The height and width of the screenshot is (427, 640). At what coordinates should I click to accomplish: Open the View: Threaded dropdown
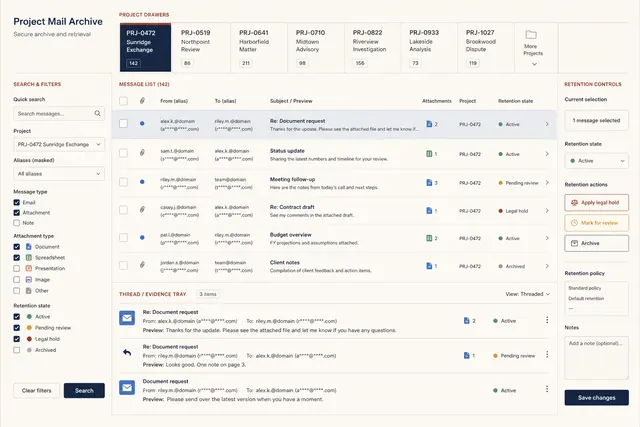527,294
